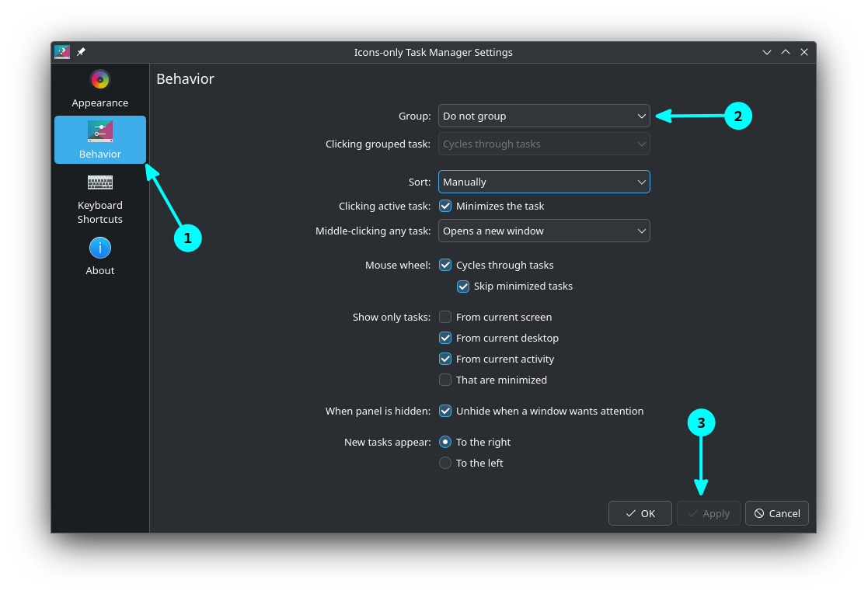Pin the settings window open
Screen dimensions: 868x594
(x=80, y=52)
